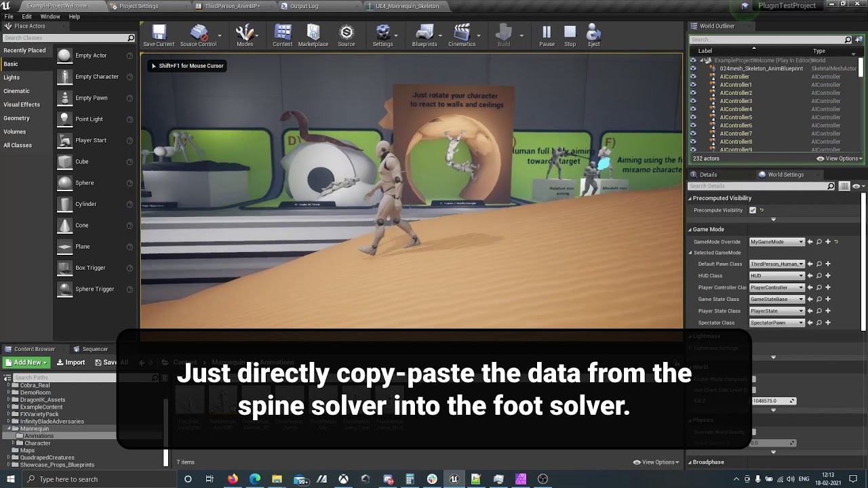Hide AIController2 using its eye icon
This screenshot has width=868, height=488.
point(693,93)
